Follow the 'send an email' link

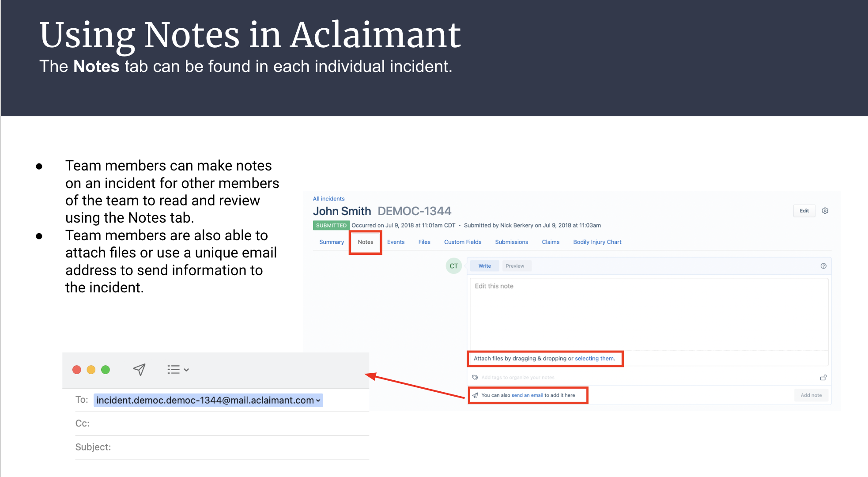point(527,395)
